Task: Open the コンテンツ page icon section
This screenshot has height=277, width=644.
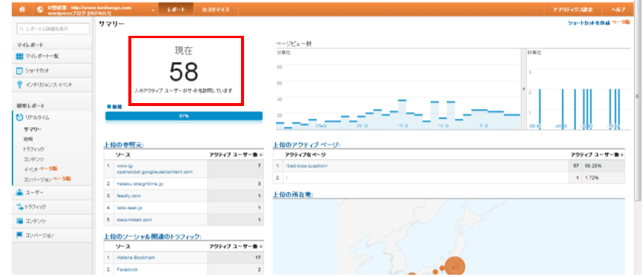Action: (x=19, y=221)
